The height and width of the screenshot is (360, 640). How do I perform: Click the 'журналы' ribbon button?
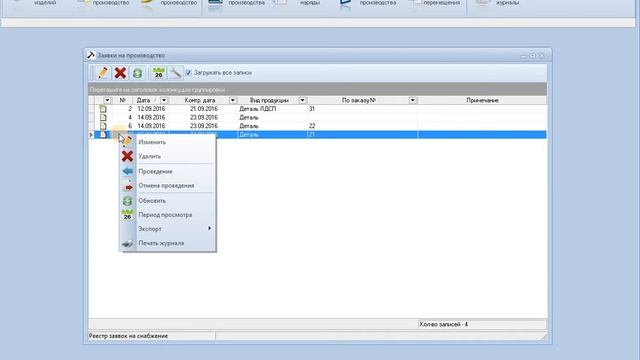[507, 3]
